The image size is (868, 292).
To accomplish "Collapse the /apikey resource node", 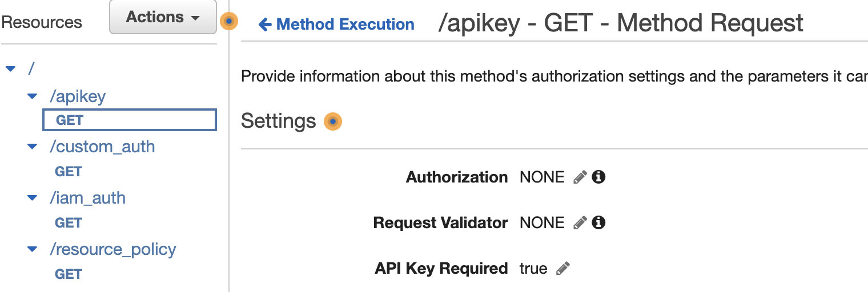I will (33, 97).
